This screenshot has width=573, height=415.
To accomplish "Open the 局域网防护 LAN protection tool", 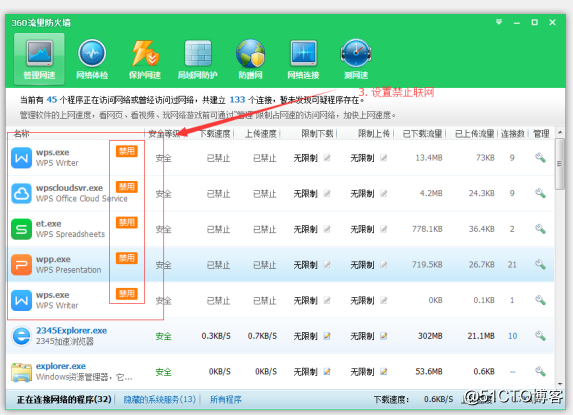I will click(x=198, y=59).
